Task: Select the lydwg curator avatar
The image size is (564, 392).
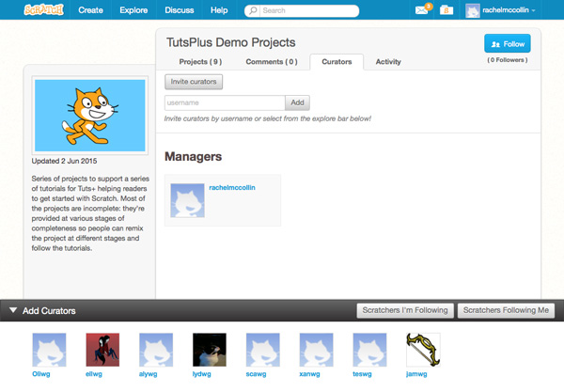Action: (210, 350)
